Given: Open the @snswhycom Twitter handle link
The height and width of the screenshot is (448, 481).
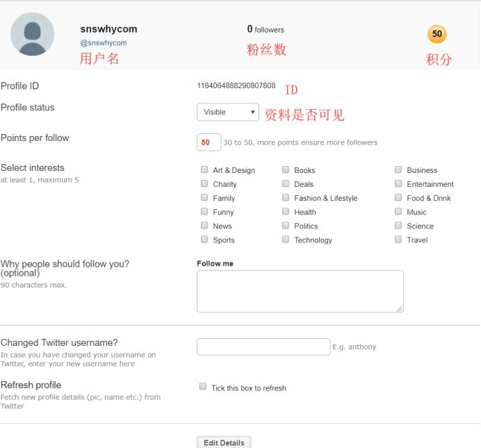Looking at the screenshot, I should click(104, 43).
